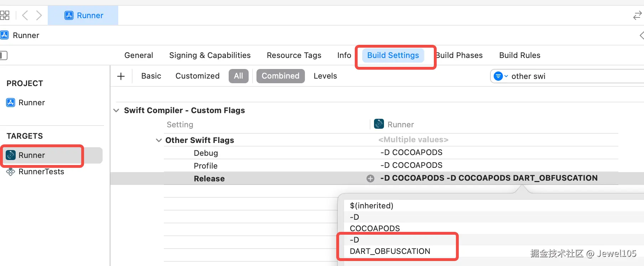
Task: Select the Build Settings tab
Action: (x=393, y=55)
